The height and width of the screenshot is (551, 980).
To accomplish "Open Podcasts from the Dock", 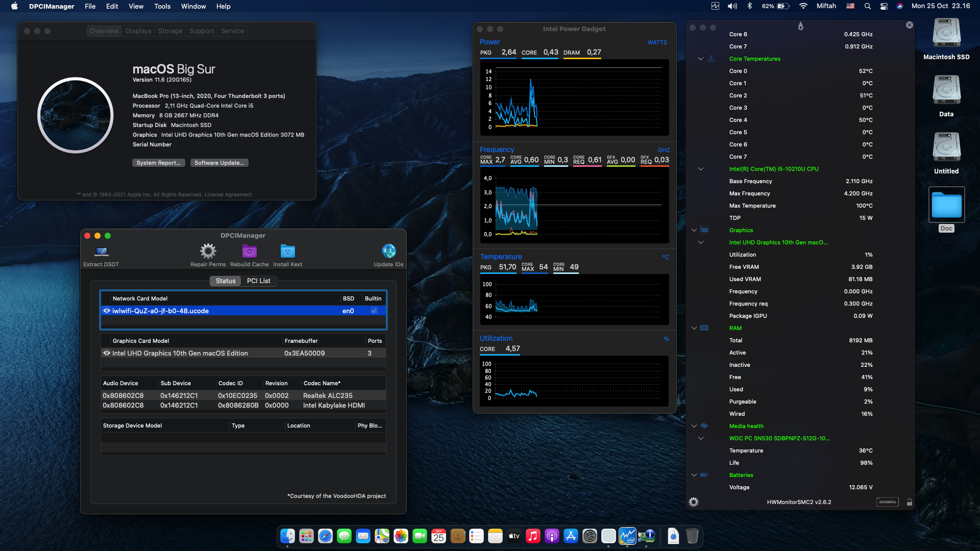I will click(x=552, y=536).
